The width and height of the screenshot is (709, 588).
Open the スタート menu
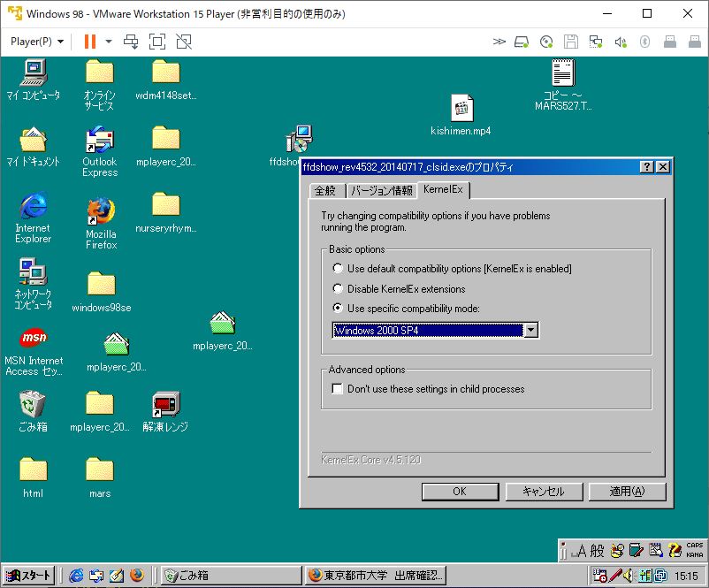tap(28, 576)
